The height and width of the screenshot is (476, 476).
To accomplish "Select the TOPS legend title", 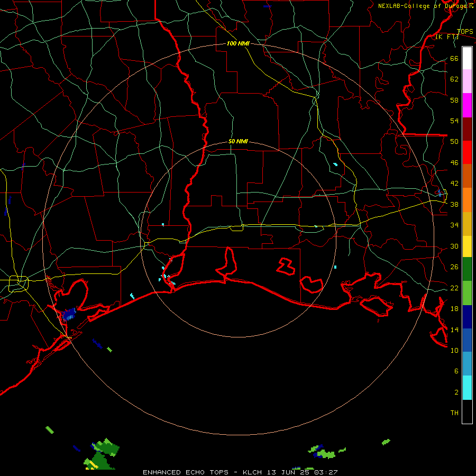I will pos(465,32).
